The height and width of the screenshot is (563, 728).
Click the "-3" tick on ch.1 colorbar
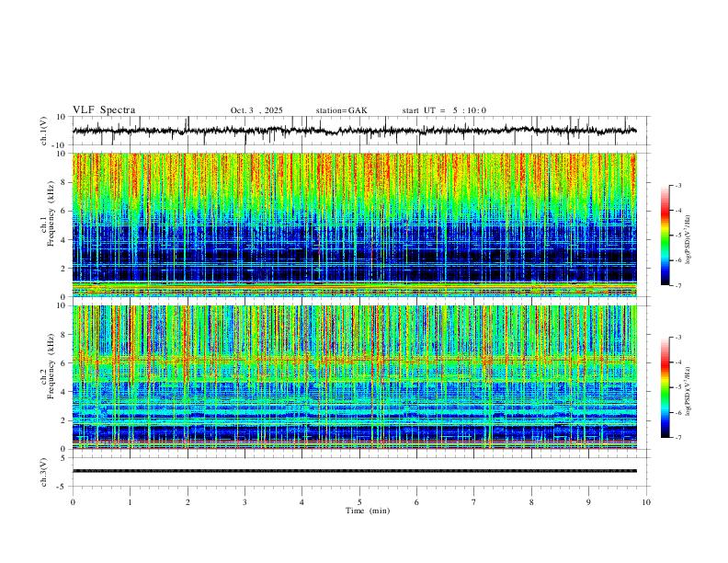[677, 185]
